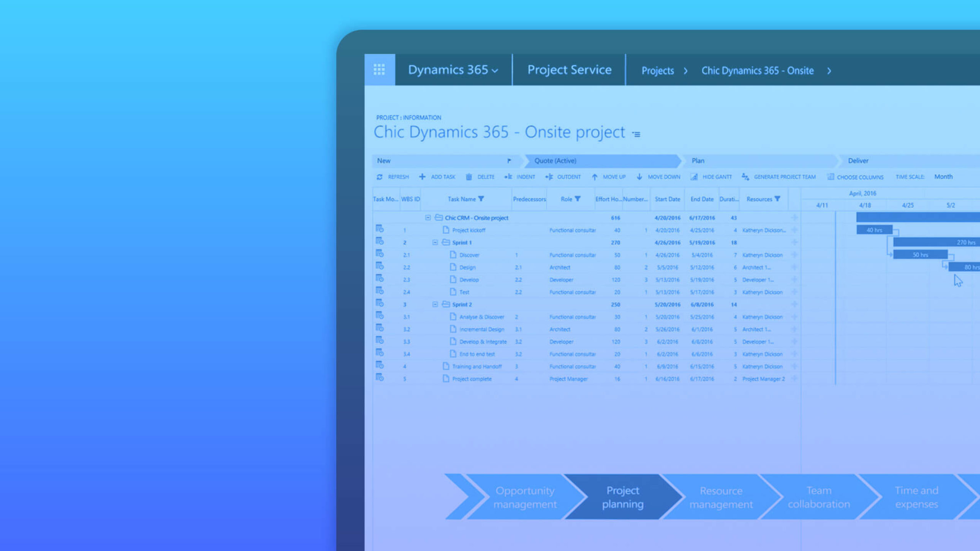The width and height of the screenshot is (980, 551).
Task: Open the Dynamics 365 navigation menu
Action: coord(453,70)
